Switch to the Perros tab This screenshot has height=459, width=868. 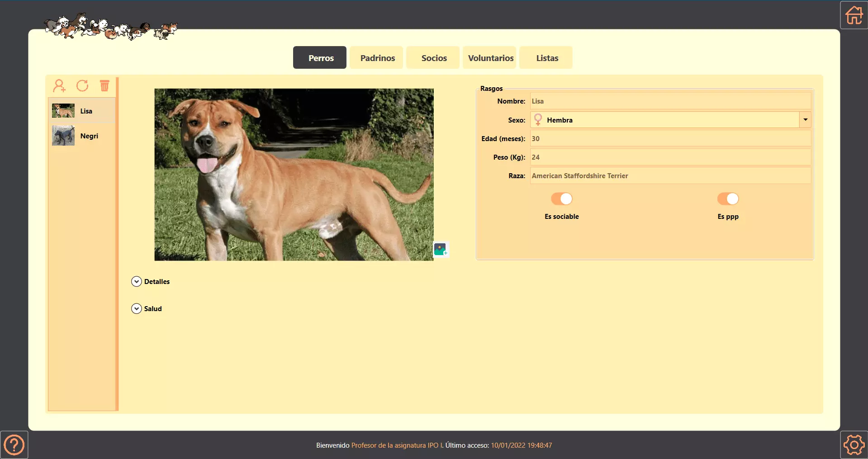click(x=320, y=57)
